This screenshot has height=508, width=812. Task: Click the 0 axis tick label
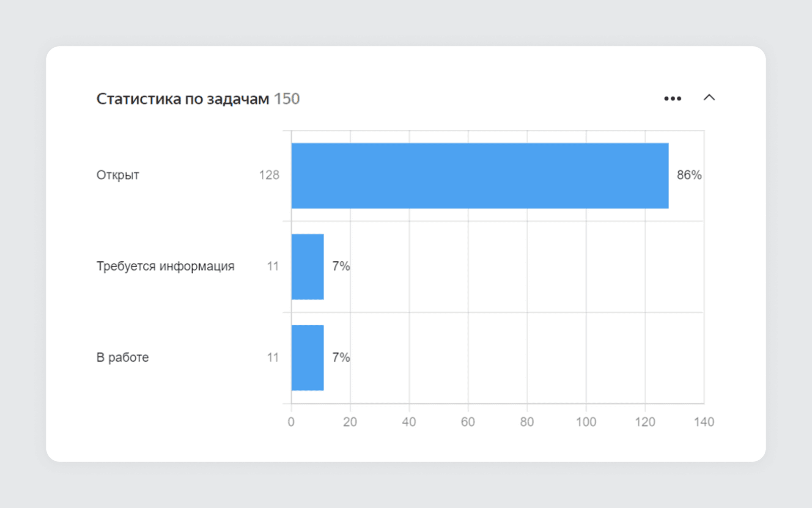[291, 422]
